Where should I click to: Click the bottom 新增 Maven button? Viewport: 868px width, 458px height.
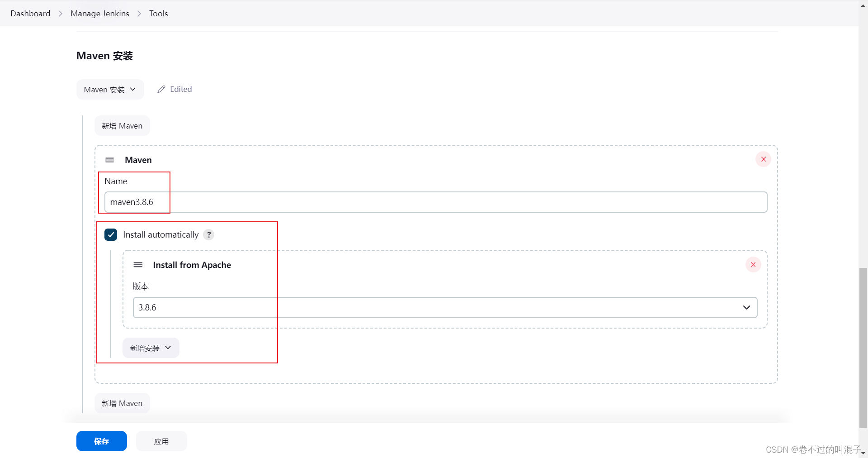coord(122,403)
